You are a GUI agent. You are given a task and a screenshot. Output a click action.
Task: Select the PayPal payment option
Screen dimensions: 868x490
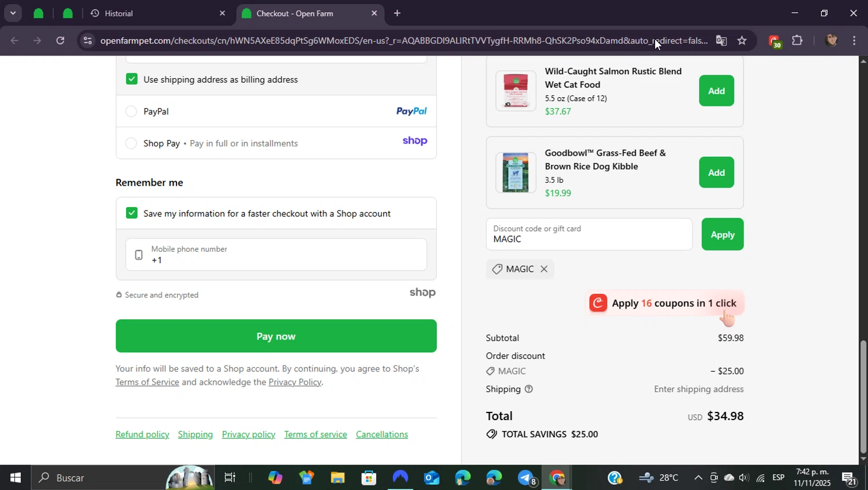pyautogui.click(x=131, y=111)
